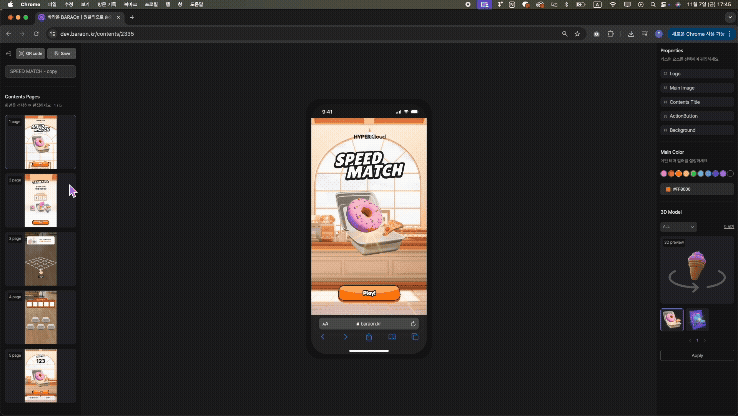This screenshot has width=738, height=416.
Task: Open the Apple menu
Action: pyautogui.click(x=10, y=4)
